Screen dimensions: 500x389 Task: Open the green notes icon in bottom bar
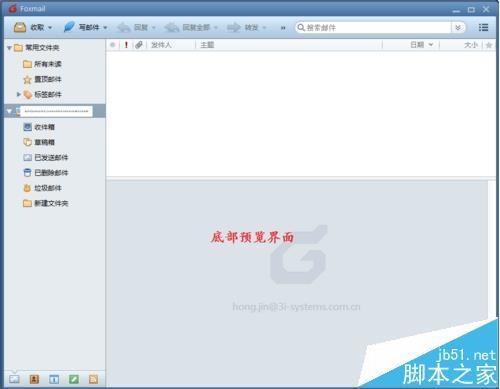coord(74,379)
